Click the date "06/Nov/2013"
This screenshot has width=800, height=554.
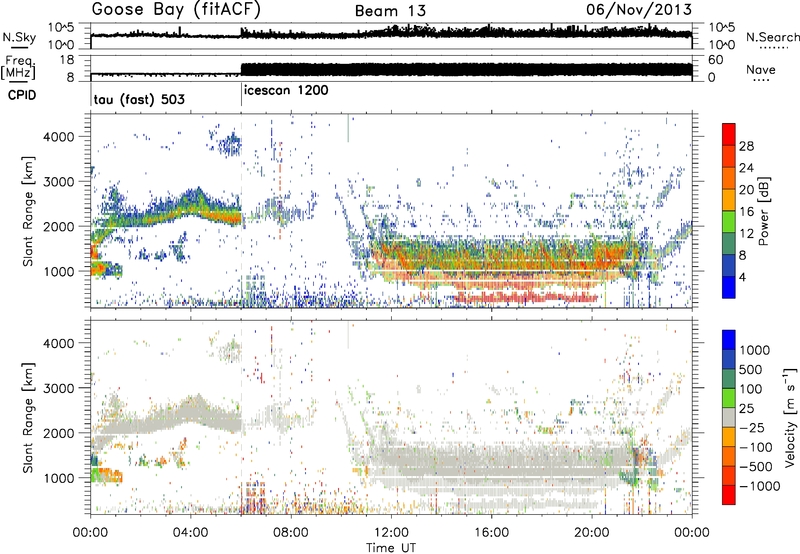[x=639, y=10]
